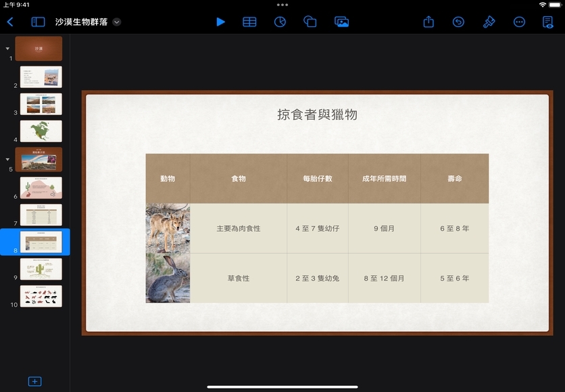This screenshot has height=392, width=565.
Task: Select slide 4 map thumbnail
Action: pyautogui.click(x=41, y=131)
